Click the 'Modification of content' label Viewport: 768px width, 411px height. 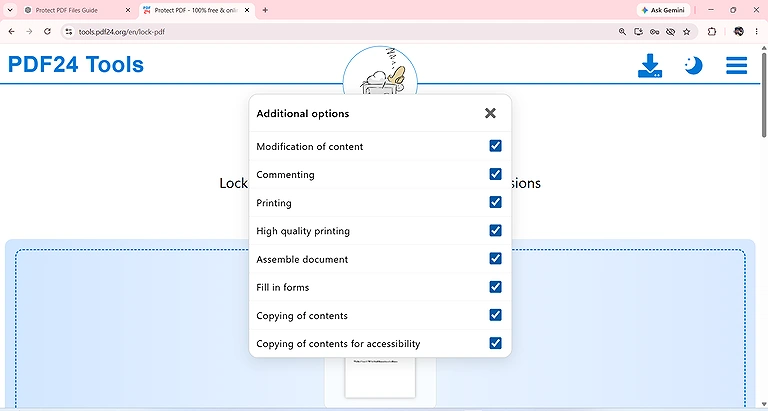(310, 146)
